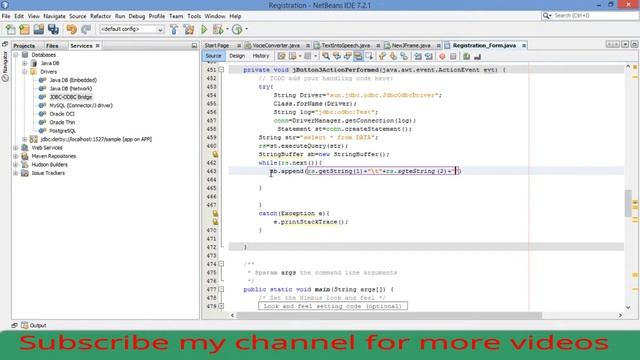Switch to the Files tab
This screenshot has width=640, height=360.
point(52,46)
